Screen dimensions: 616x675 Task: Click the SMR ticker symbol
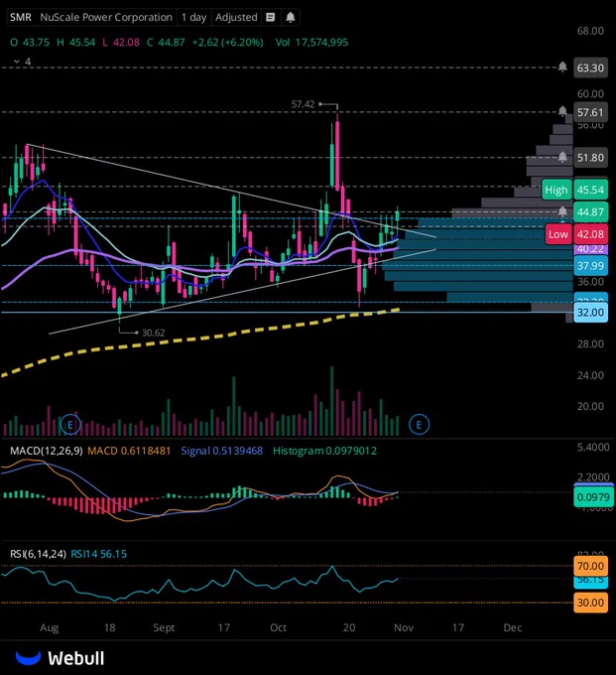coord(21,17)
